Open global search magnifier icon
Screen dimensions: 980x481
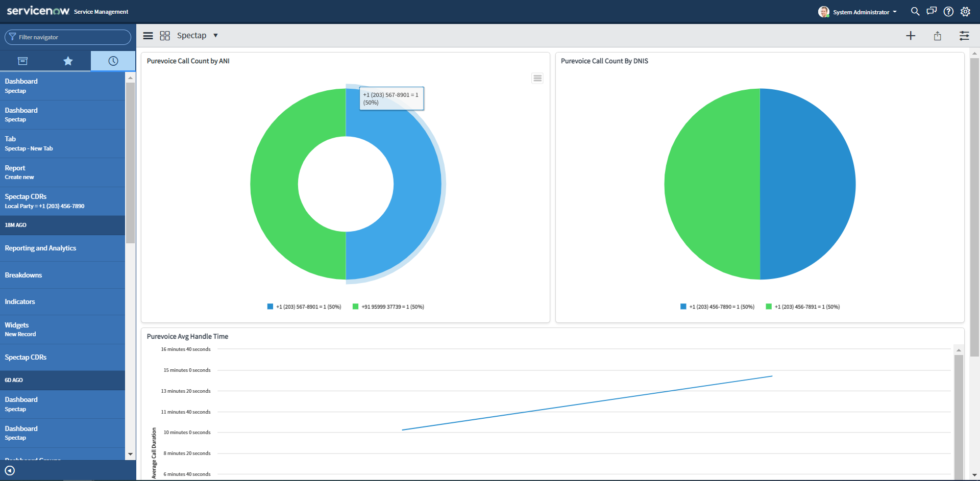pyautogui.click(x=915, y=11)
